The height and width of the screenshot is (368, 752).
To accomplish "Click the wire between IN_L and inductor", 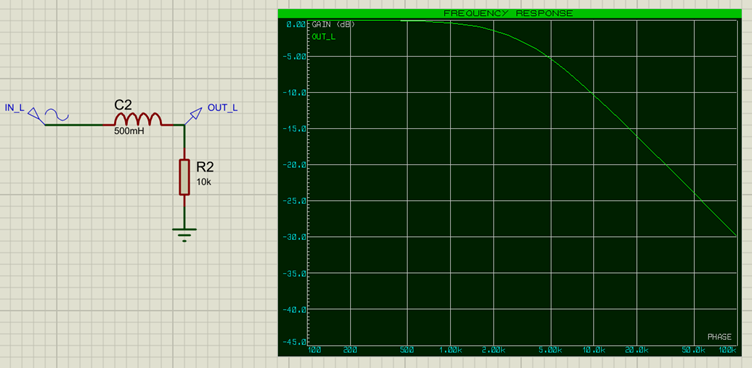I will pos(74,125).
